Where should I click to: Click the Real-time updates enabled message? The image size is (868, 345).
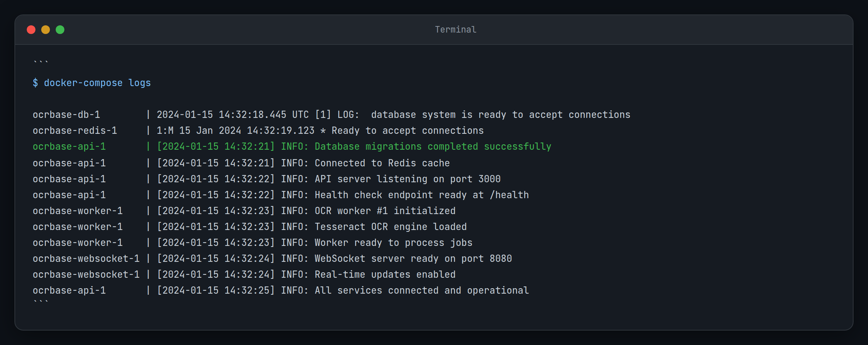385,274
